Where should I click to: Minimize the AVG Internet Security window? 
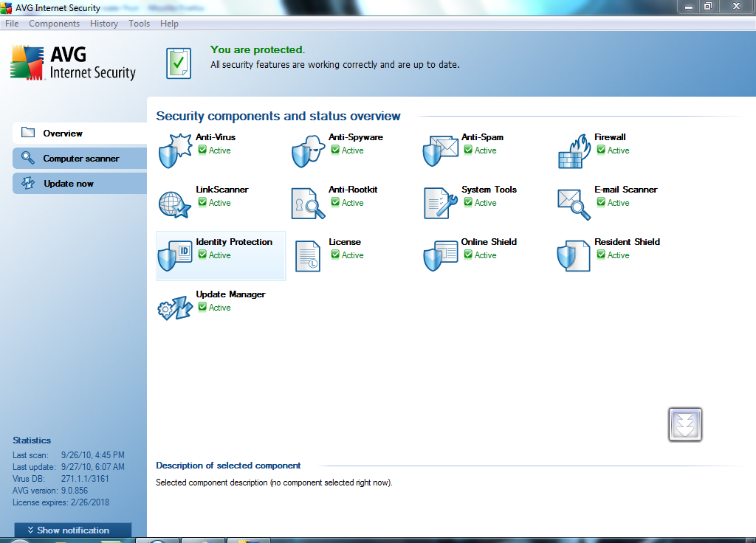(689, 6)
